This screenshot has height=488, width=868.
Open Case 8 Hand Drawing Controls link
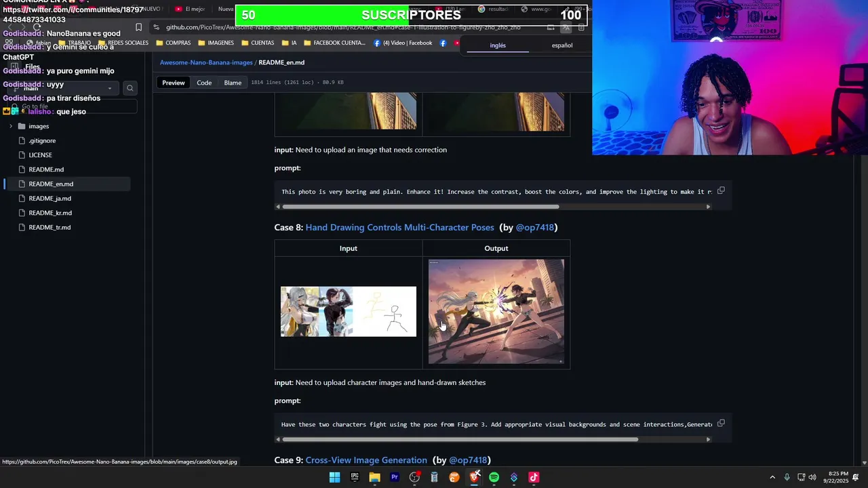click(399, 227)
